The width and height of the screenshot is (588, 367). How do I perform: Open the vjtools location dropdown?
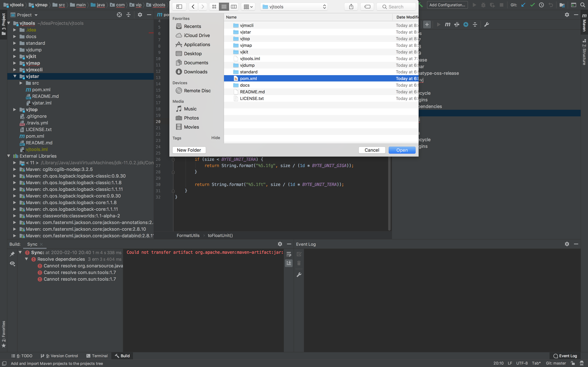click(x=294, y=7)
